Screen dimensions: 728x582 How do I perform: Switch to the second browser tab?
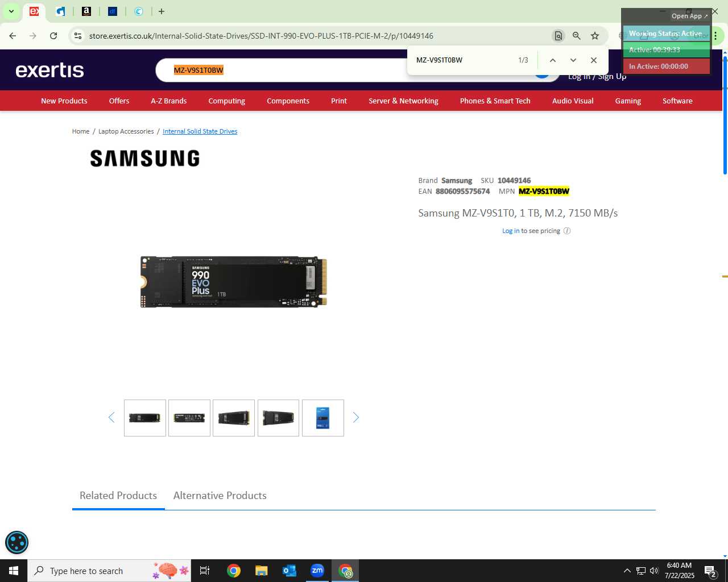pyautogui.click(x=60, y=11)
